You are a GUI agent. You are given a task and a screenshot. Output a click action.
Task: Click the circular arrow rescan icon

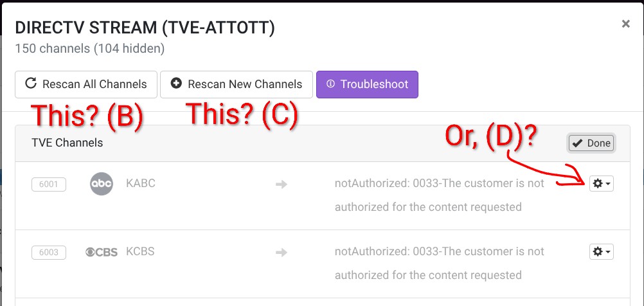(31, 84)
